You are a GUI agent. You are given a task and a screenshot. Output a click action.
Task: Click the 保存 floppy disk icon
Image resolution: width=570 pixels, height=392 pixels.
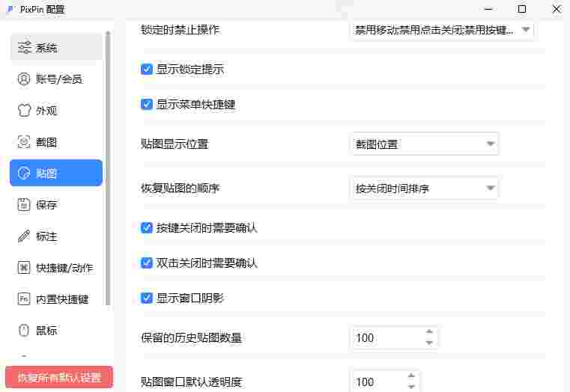click(x=25, y=205)
